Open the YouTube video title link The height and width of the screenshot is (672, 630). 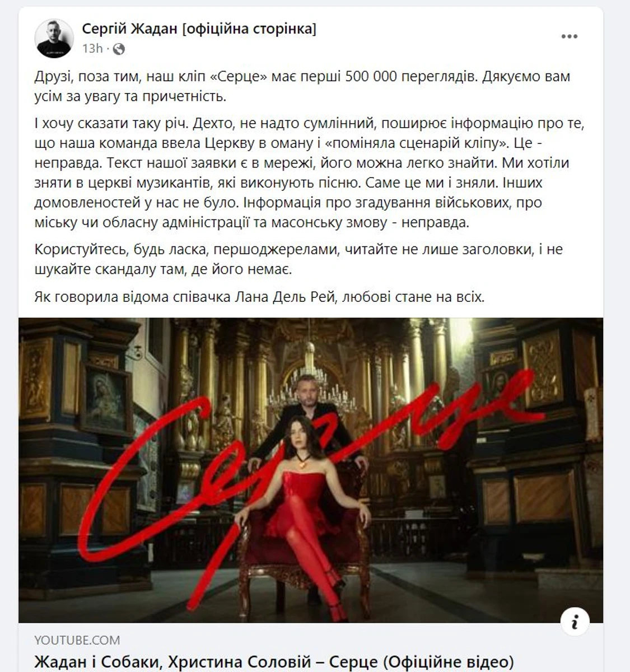274,662
